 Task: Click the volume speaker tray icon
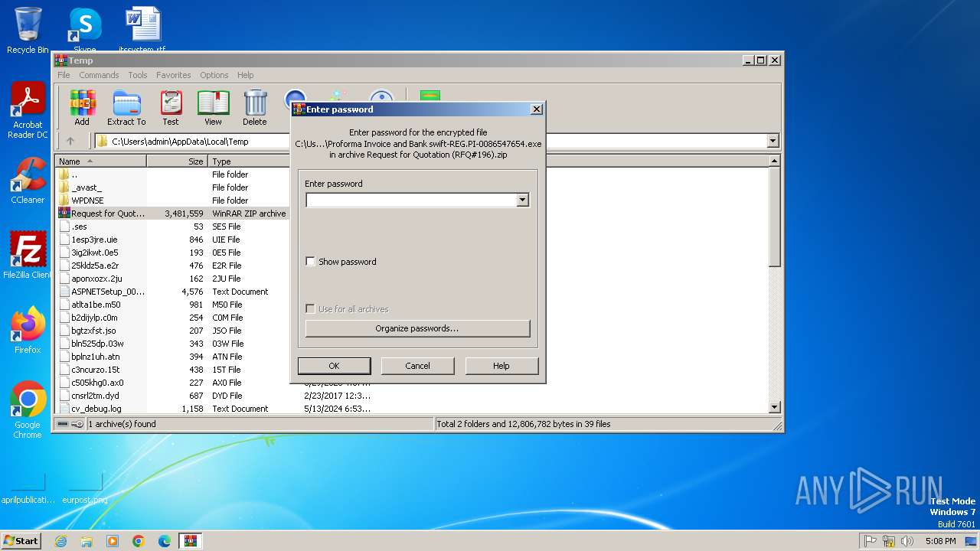point(907,541)
